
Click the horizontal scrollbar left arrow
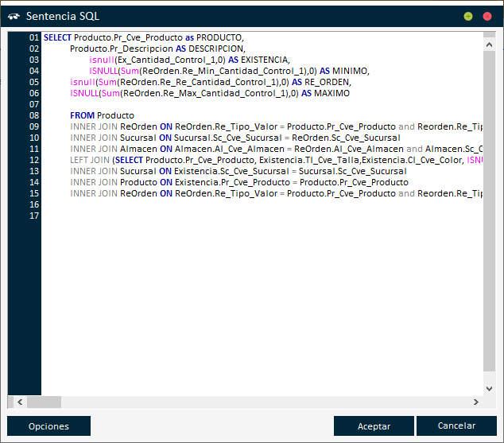(x=14, y=402)
